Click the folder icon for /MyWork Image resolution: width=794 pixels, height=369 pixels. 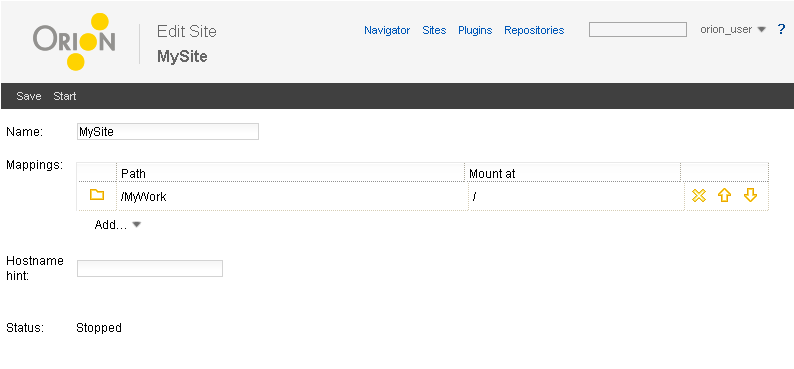click(x=97, y=195)
